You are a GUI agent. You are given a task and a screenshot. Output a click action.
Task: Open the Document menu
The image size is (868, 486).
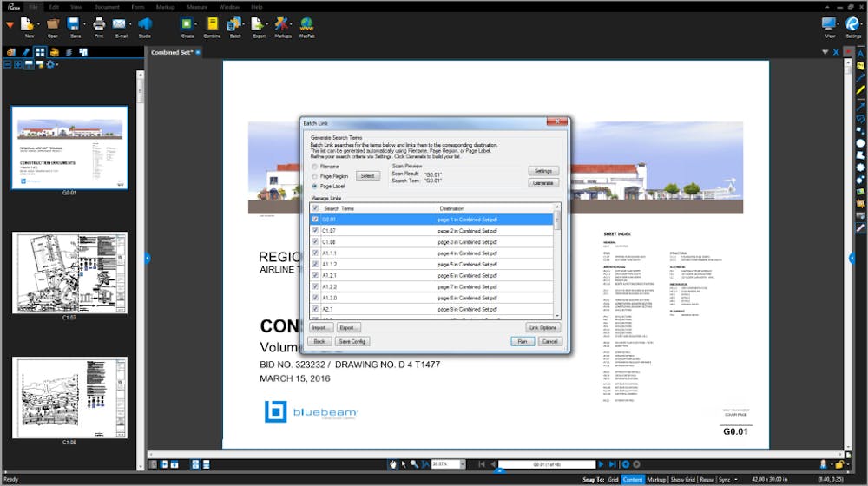tap(107, 7)
